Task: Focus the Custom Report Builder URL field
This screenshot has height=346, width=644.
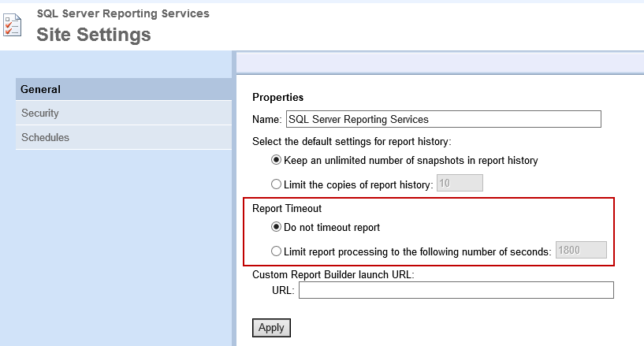Action: coord(456,290)
